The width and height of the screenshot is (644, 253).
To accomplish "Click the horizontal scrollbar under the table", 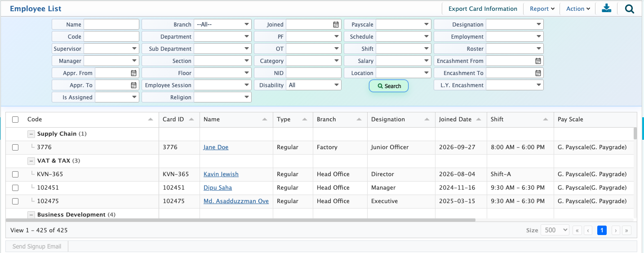I will click(x=240, y=220).
